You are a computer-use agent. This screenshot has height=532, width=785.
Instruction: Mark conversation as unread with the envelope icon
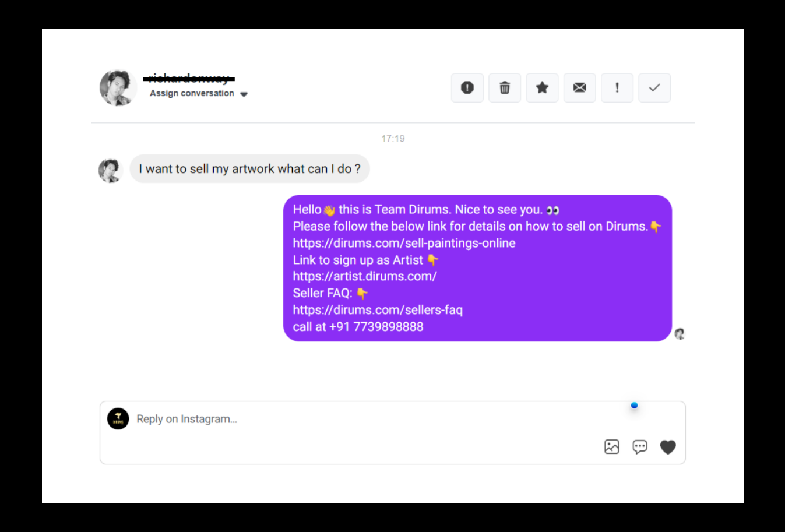[x=579, y=88]
